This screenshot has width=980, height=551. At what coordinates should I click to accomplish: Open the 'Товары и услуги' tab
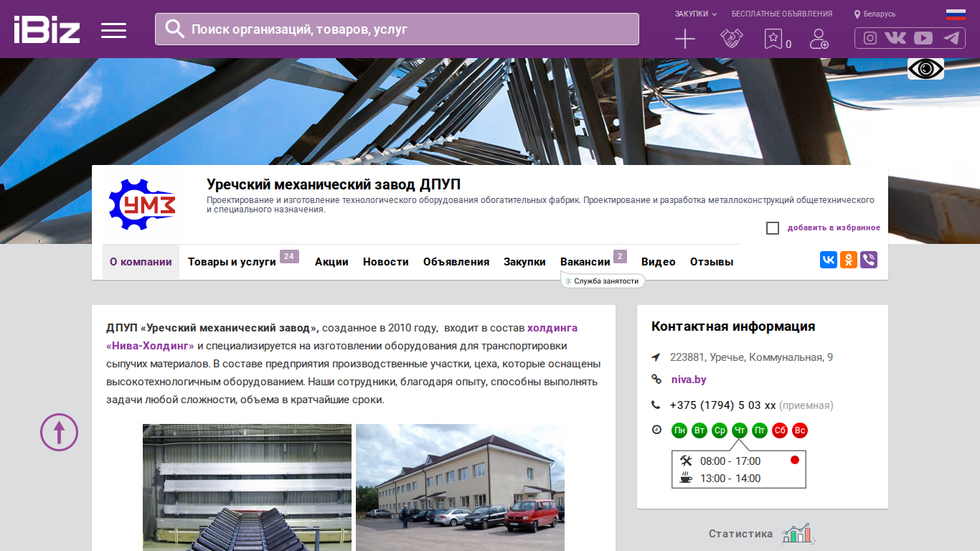(x=232, y=262)
